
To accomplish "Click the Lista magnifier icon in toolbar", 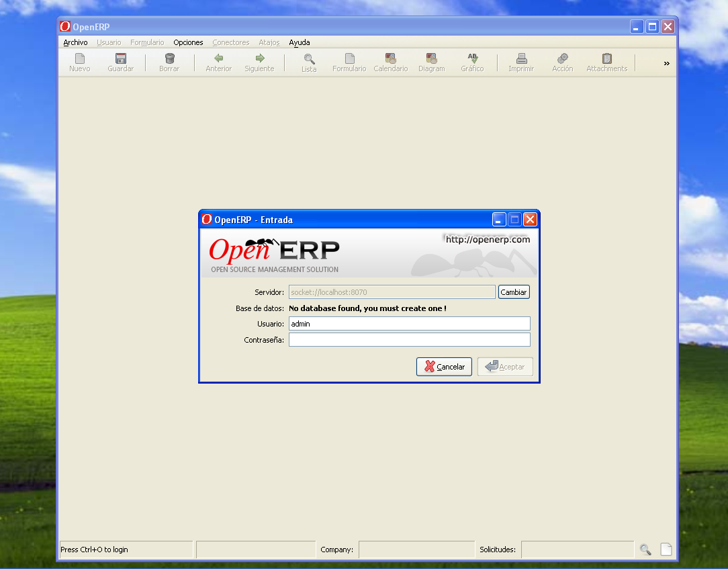I will [x=309, y=59].
